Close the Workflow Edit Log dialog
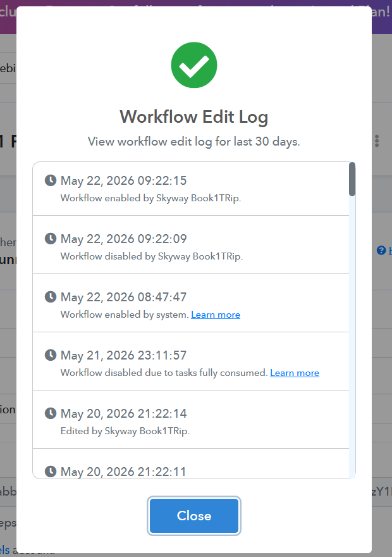 [x=194, y=516]
